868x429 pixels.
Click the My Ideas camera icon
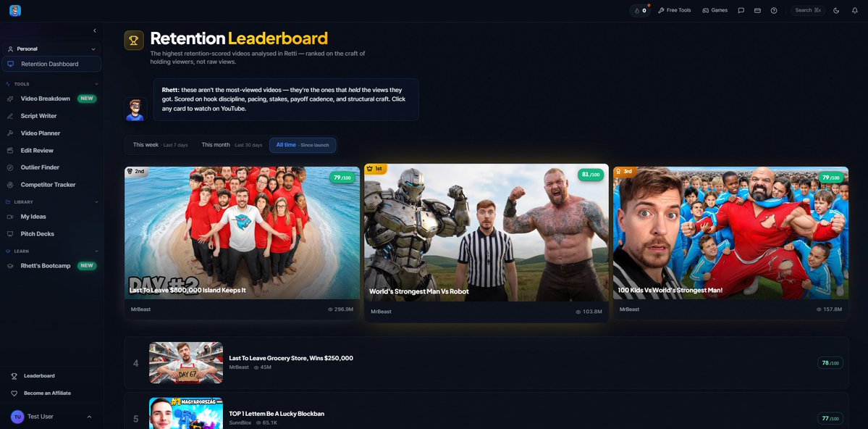point(10,217)
